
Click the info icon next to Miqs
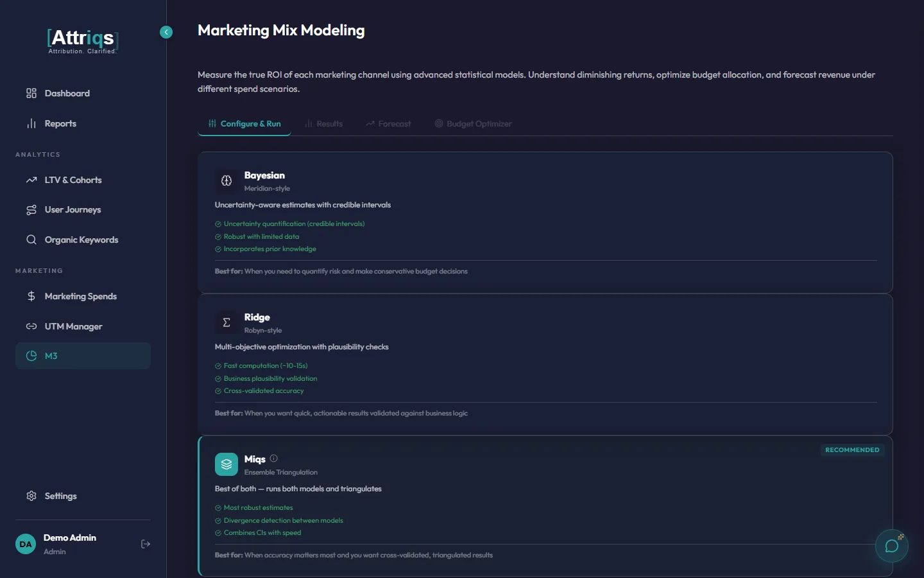pyautogui.click(x=273, y=458)
